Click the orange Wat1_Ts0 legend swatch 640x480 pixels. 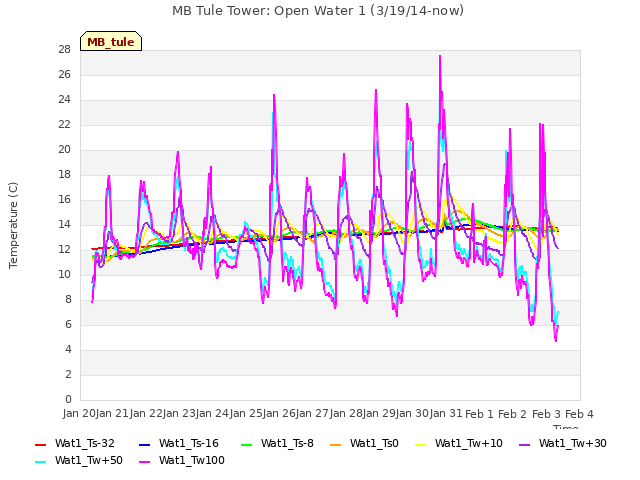coord(335,444)
